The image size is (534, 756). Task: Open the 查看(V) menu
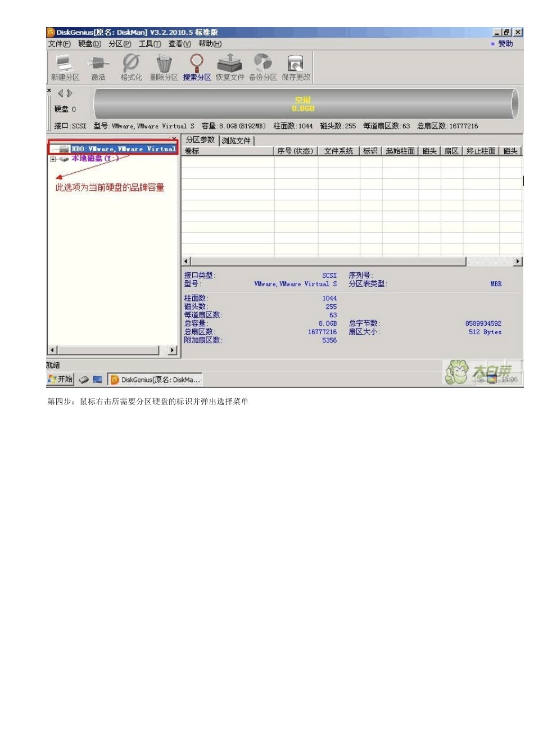pyautogui.click(x=179, y=44)
